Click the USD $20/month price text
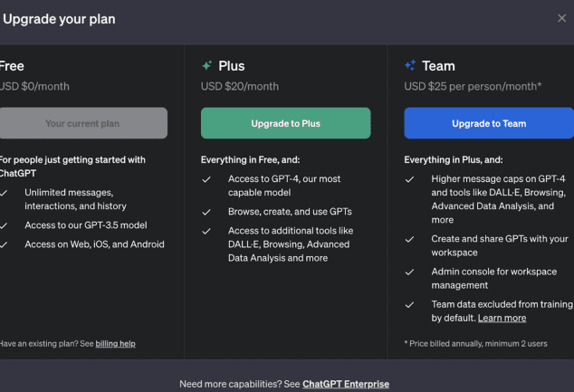Image resolution: width=574 pixels, height=392 pixels. pos(239,87)
